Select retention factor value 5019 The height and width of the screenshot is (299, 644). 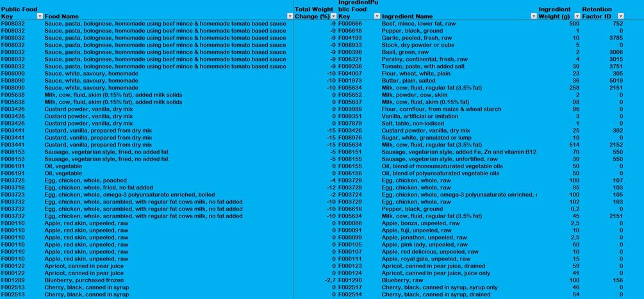point(616,81)
